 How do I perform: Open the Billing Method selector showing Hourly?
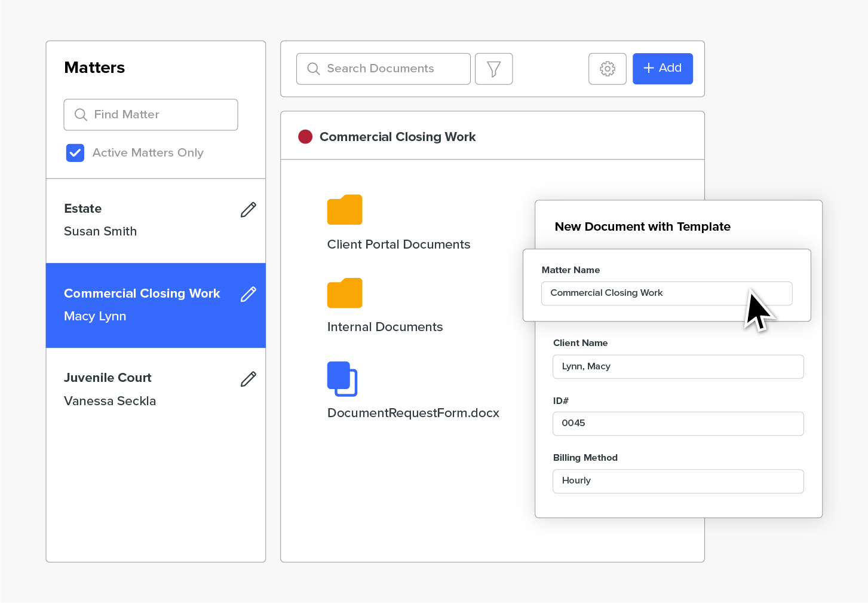[678, 481]
